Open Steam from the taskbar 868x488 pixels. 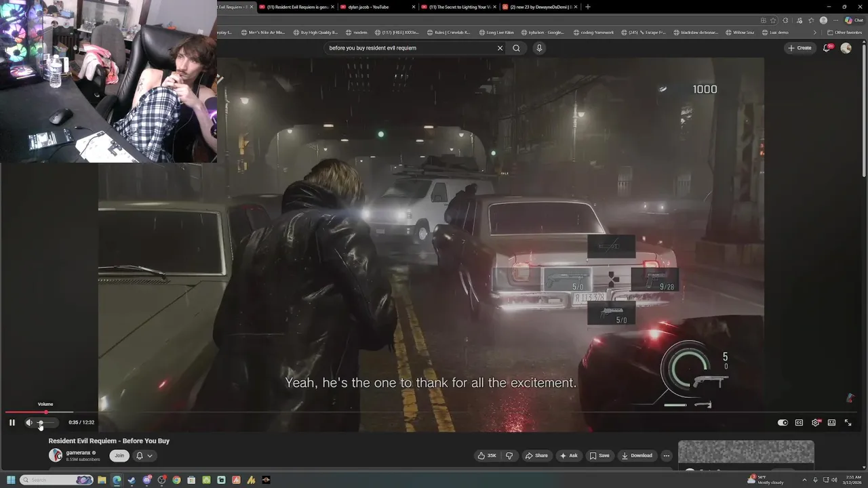point(132,480)
